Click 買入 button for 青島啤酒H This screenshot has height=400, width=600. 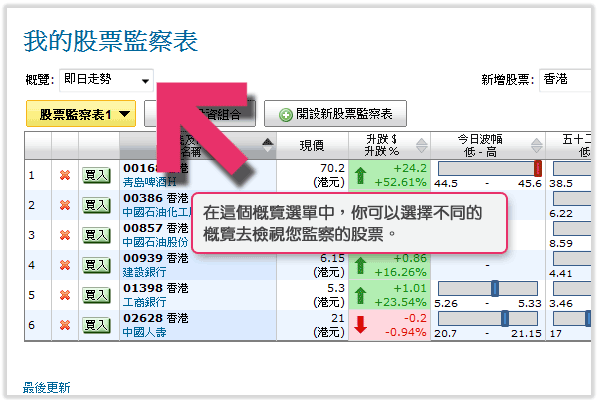point(96,175)
